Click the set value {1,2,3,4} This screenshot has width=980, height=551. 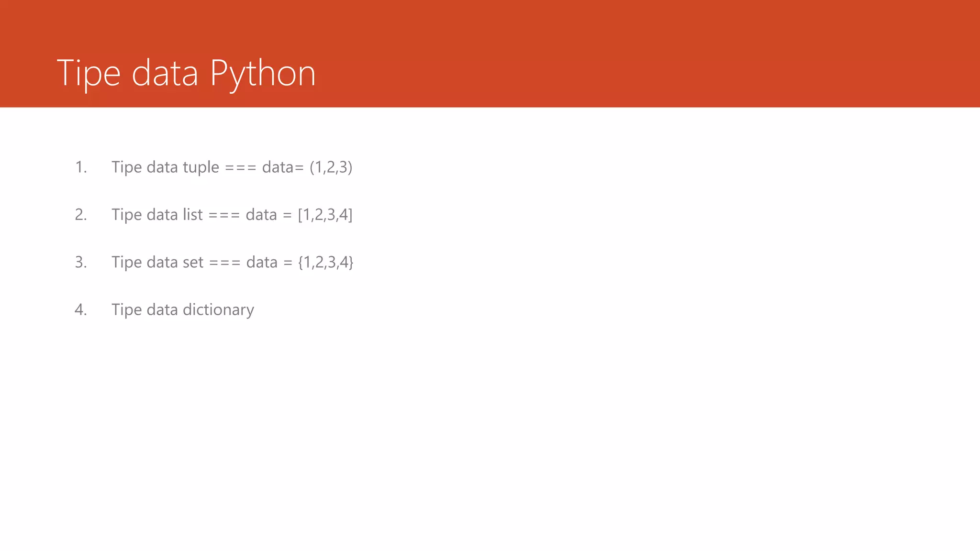pos(326,262)
